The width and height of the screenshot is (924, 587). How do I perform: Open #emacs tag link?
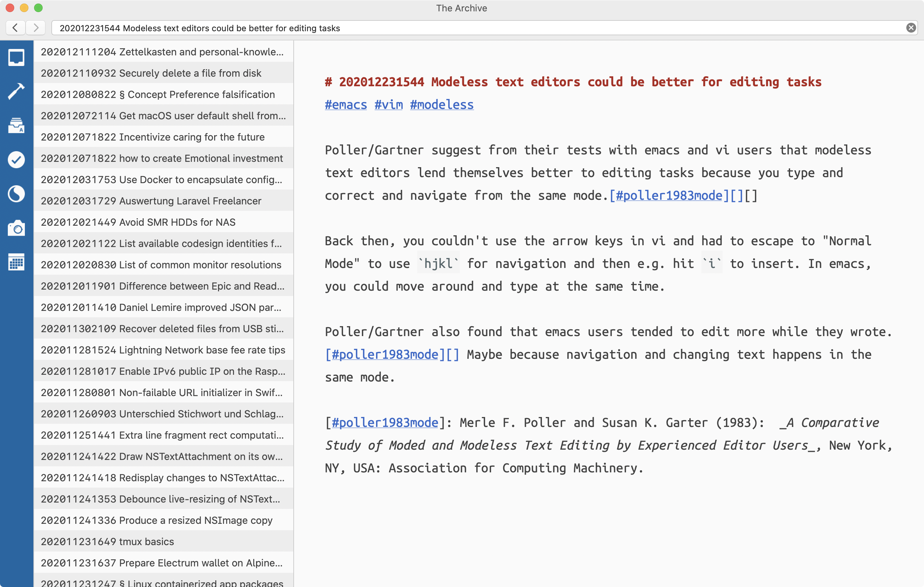coord(346,104)
